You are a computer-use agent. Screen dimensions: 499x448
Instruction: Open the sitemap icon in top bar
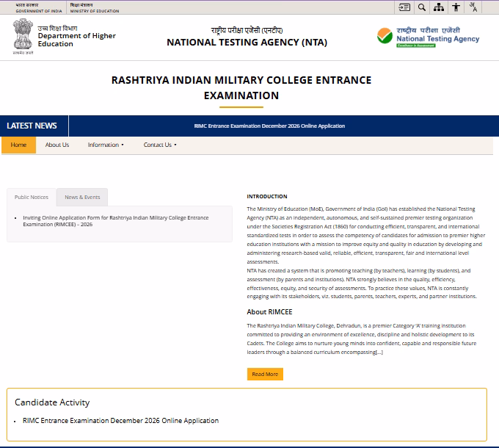click(x=439, y=7)
